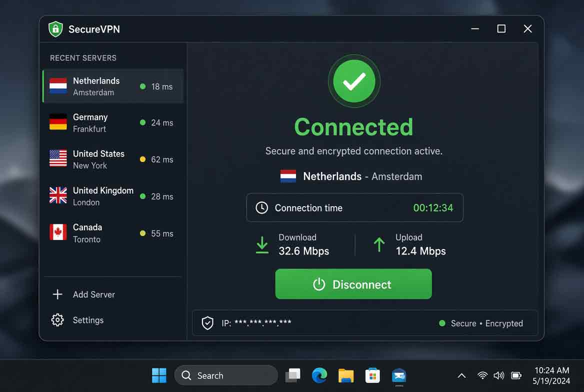Click the Disconnect button
The width and height of the screenshot is (584, 392).
click(x=353, y=284)
